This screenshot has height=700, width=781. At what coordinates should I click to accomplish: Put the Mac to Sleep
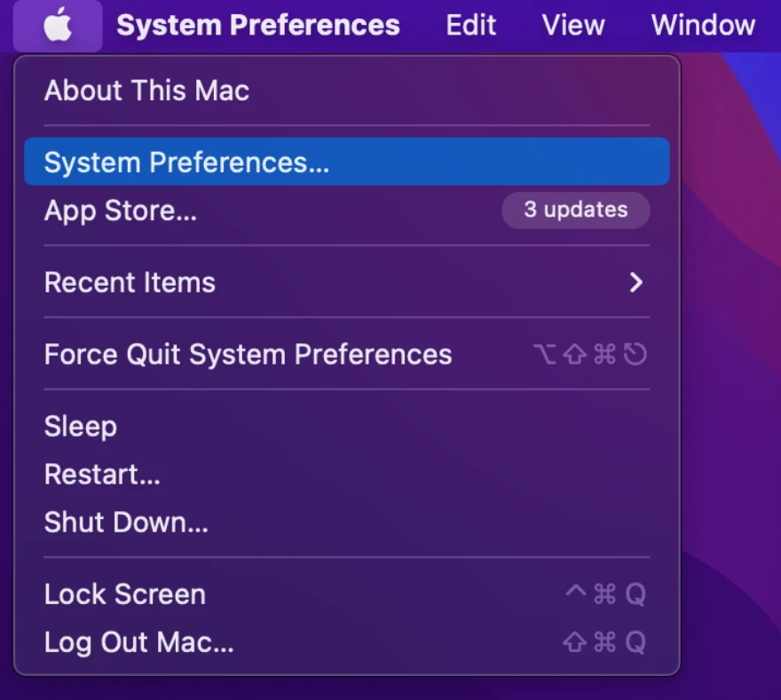[81, 427]
